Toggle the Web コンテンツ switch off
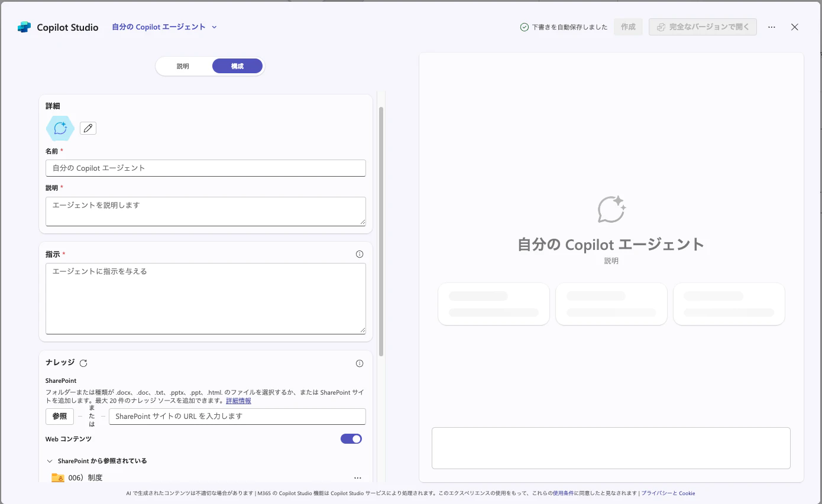The image size is (822, 504). (x=351, y=439)
